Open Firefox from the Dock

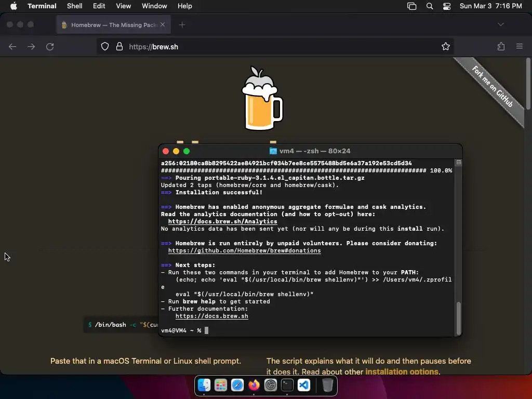click(254, 385)
